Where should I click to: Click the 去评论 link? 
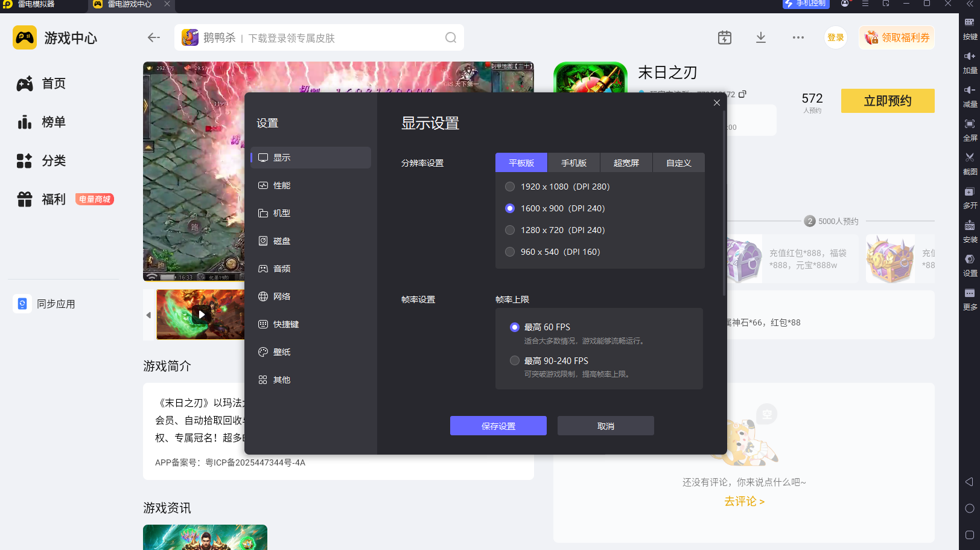tap(744, 501)
